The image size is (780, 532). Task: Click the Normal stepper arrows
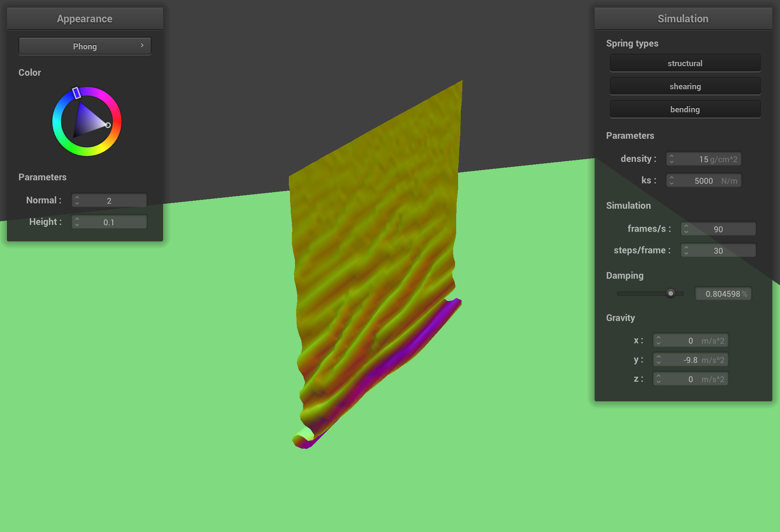[x=77, y=200]
